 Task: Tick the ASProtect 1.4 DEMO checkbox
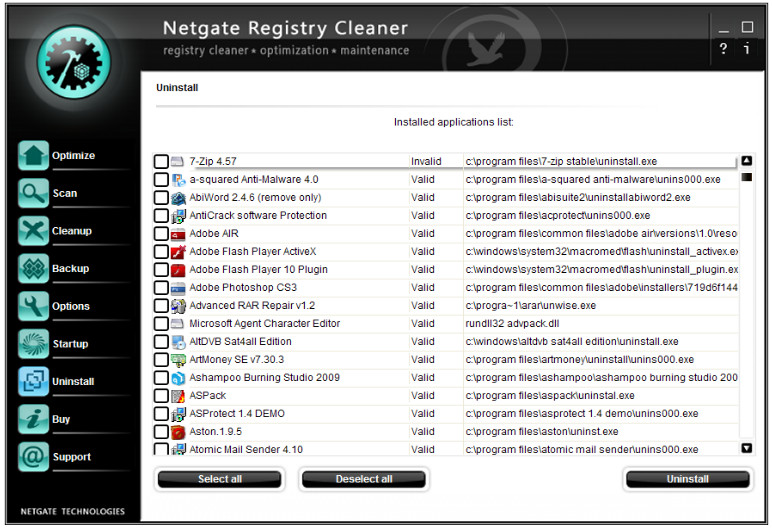point(161,414)
